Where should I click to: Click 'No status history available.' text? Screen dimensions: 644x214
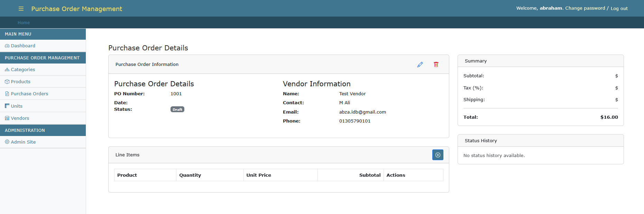[x=494, y=156]
